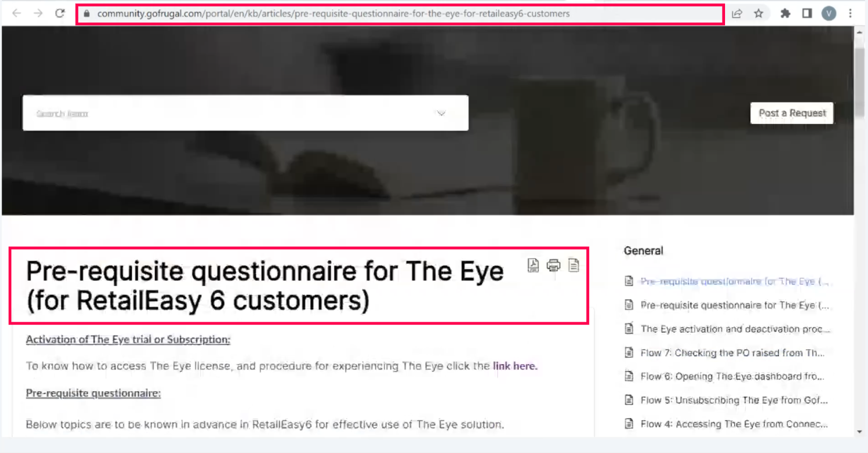Follow the 'link here' hyperlink
The image size is (868, 453).
tap(515, 366)
